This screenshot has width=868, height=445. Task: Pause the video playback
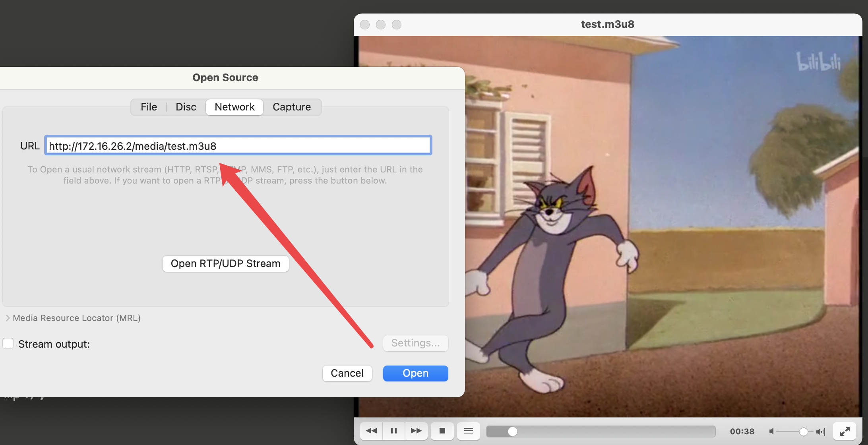click(394, 431)
